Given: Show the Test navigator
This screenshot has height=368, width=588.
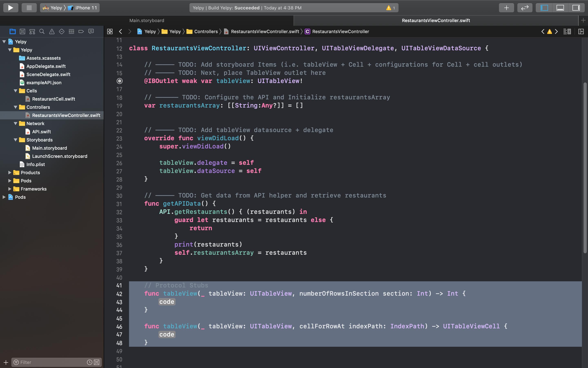Looking at the screenshot, I should coord(61,31).
